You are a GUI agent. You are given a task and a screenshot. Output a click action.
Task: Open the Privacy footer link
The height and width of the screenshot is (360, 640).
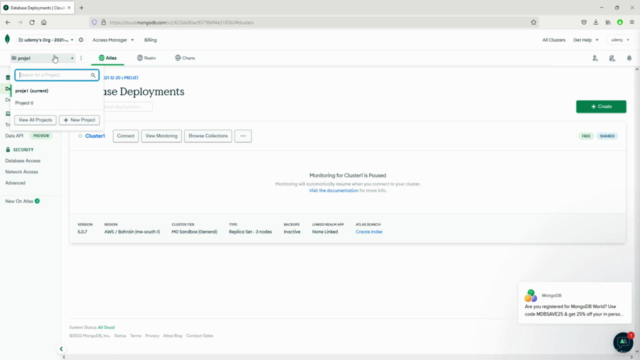point(152,336)
